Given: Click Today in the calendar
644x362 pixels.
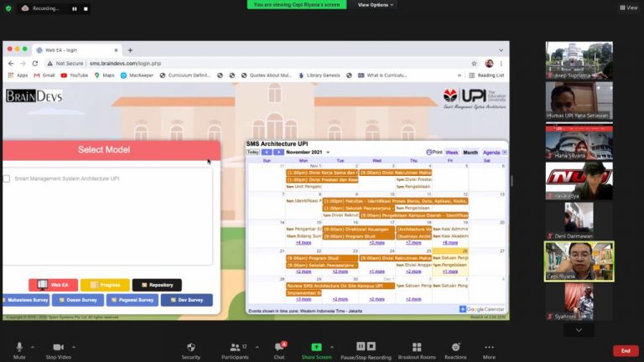Looking at the screenshot, I should 252,153.
